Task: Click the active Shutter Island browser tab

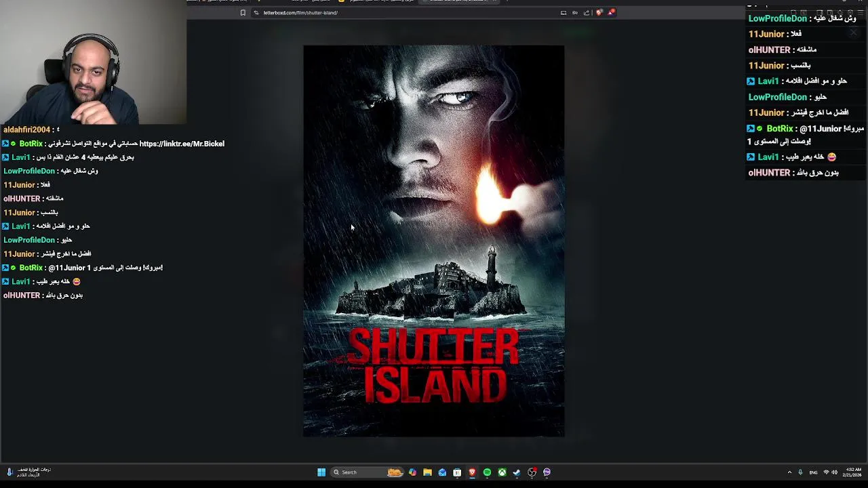Action: coord(460,2)
